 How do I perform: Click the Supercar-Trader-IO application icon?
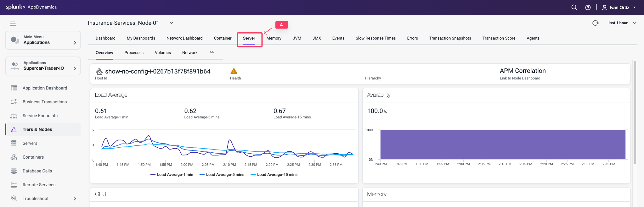pyautogui.click(x=15, y=66)
